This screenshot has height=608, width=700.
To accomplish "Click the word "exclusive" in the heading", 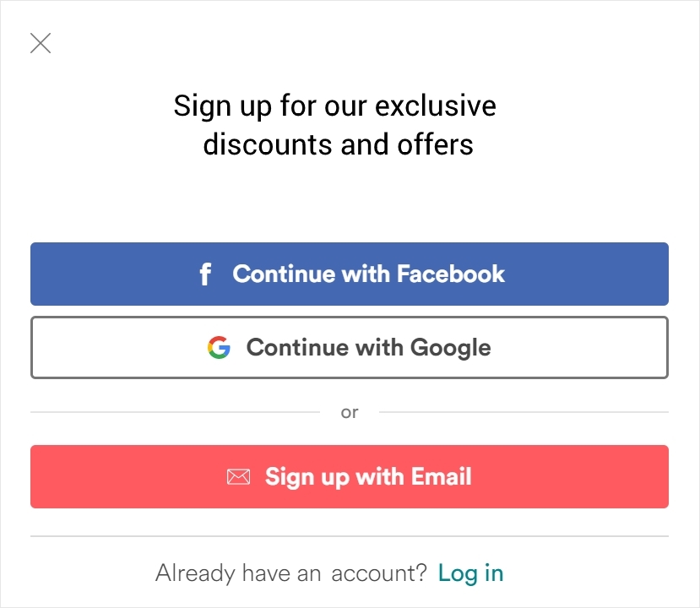I will click(x=436, y=106).
